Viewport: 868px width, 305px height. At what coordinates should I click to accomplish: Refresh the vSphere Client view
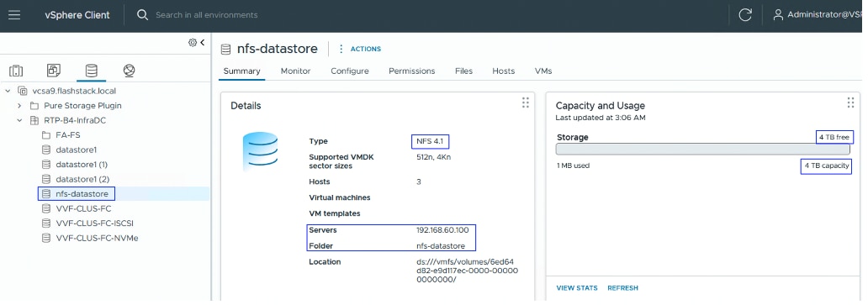(745, 15)
